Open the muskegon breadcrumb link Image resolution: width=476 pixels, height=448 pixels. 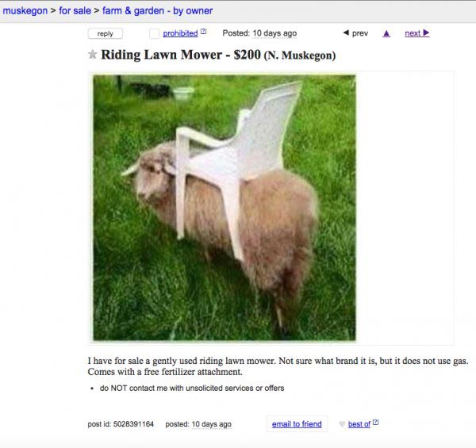coord(25,11)
